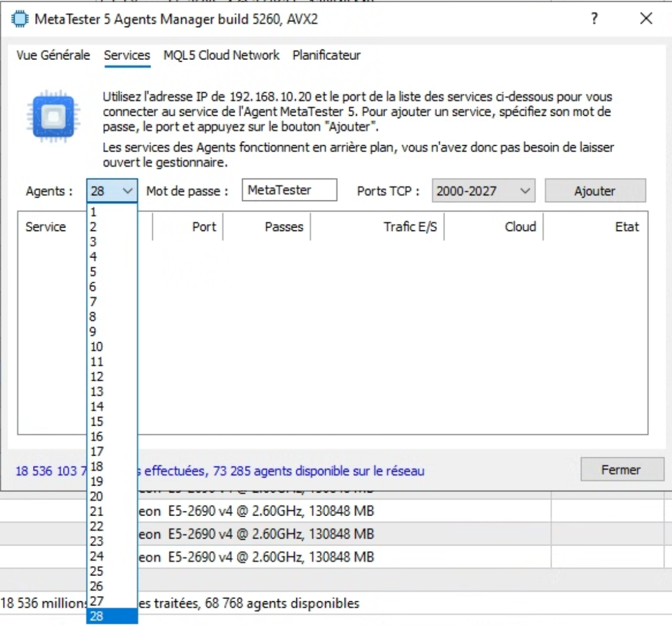
Task: Choose 6 in the Agents list
Action: [112, 287]
